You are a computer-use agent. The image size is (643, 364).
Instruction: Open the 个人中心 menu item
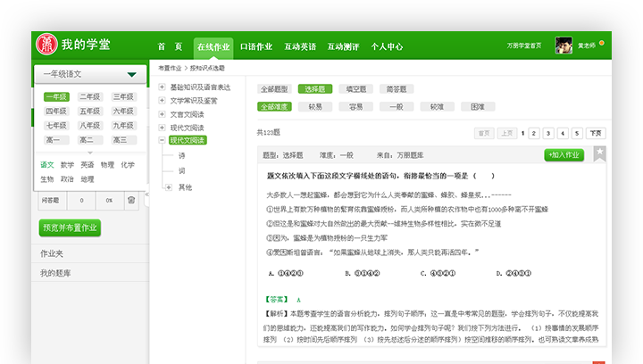click(x=387, y=46)
